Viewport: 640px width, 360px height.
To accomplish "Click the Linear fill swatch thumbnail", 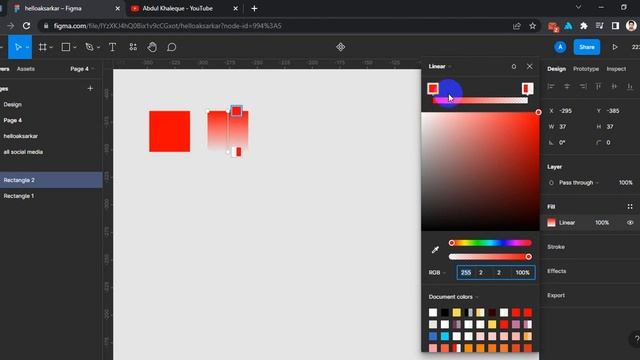I will 551,223.
